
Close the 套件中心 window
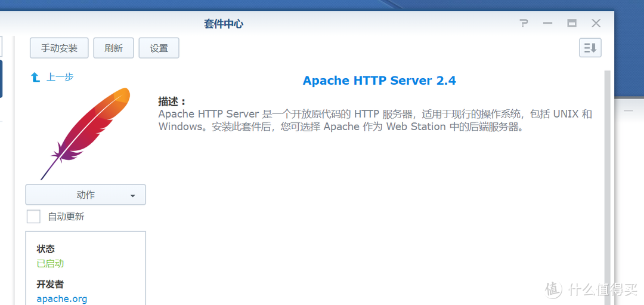tap(596, 23)
